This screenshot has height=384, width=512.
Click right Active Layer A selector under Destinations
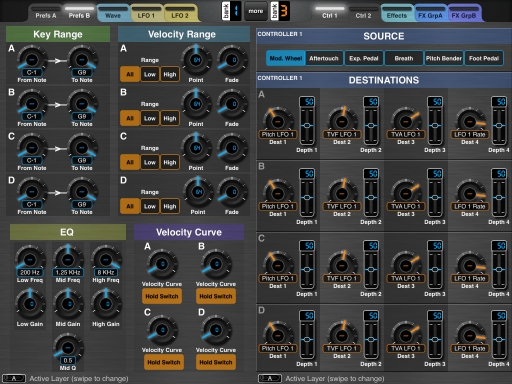(270, 378)
